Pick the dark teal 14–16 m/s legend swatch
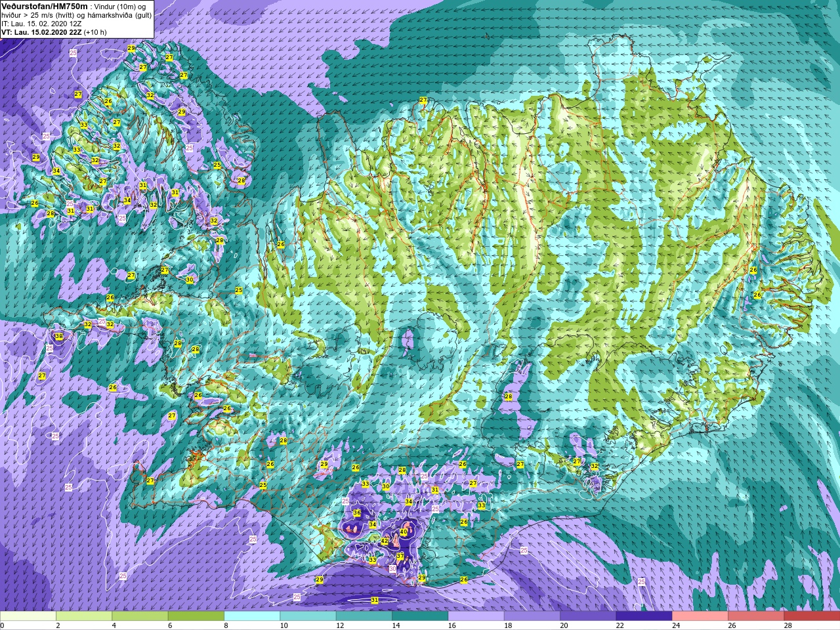Screen dimensions: 840x630 click(420, 616)
